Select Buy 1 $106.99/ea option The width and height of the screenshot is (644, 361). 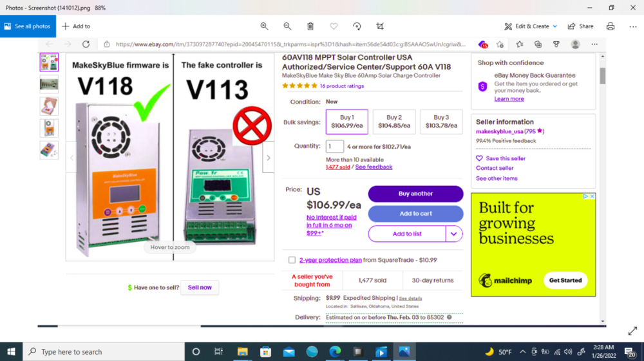point(347,122)
